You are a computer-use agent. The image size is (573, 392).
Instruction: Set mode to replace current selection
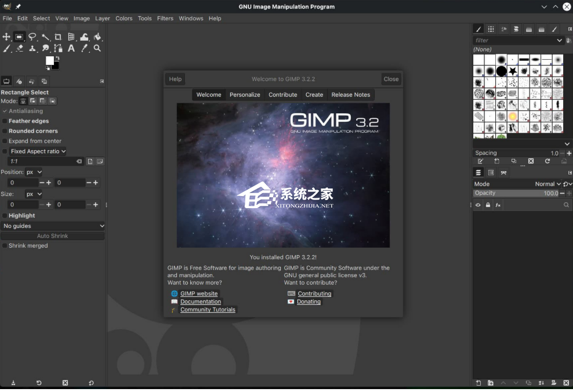(x=23, y=101)
